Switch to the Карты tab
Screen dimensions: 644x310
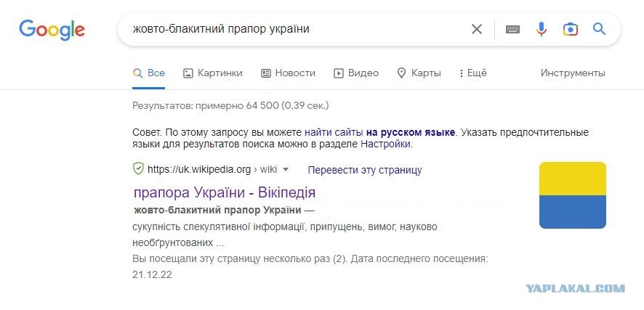[x=419, y=73]
